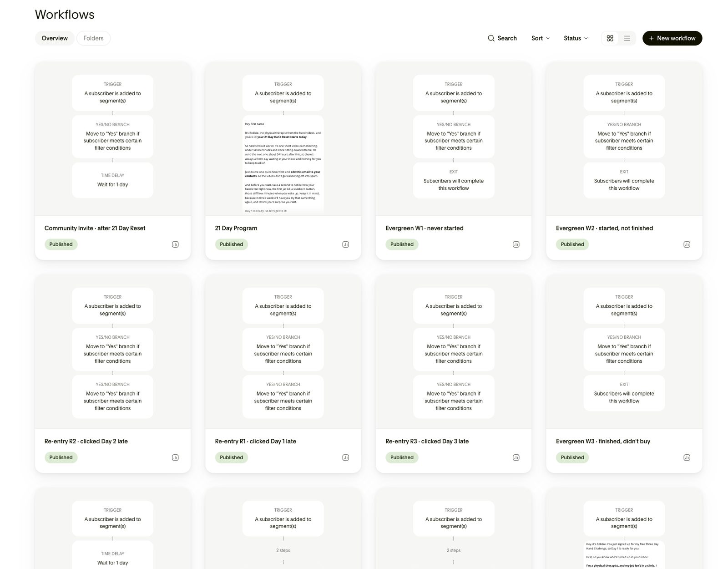Expand the Status filter dropdown

pos(576,38)
